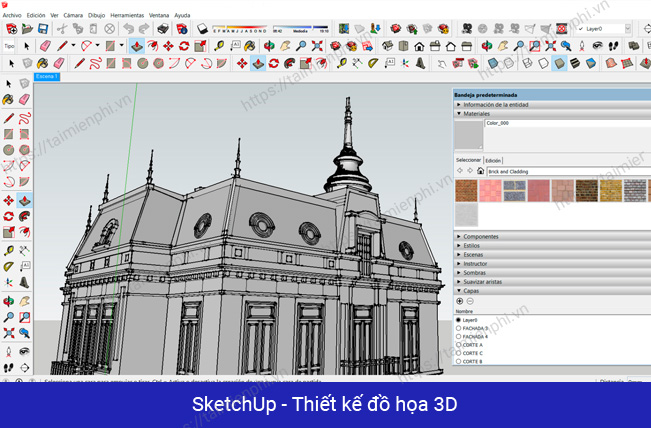
Task: Click the Redo arrow icon
Action: 144,29
